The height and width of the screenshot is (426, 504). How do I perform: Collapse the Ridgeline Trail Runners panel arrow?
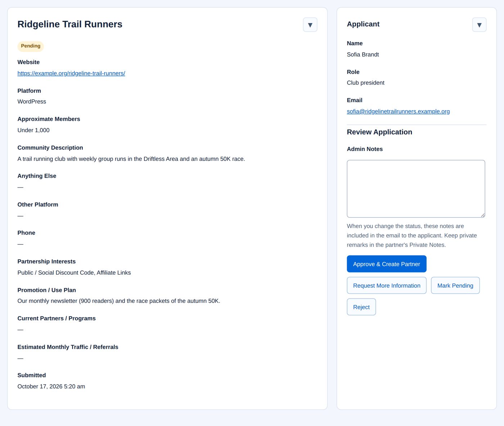tap(310, 25)
